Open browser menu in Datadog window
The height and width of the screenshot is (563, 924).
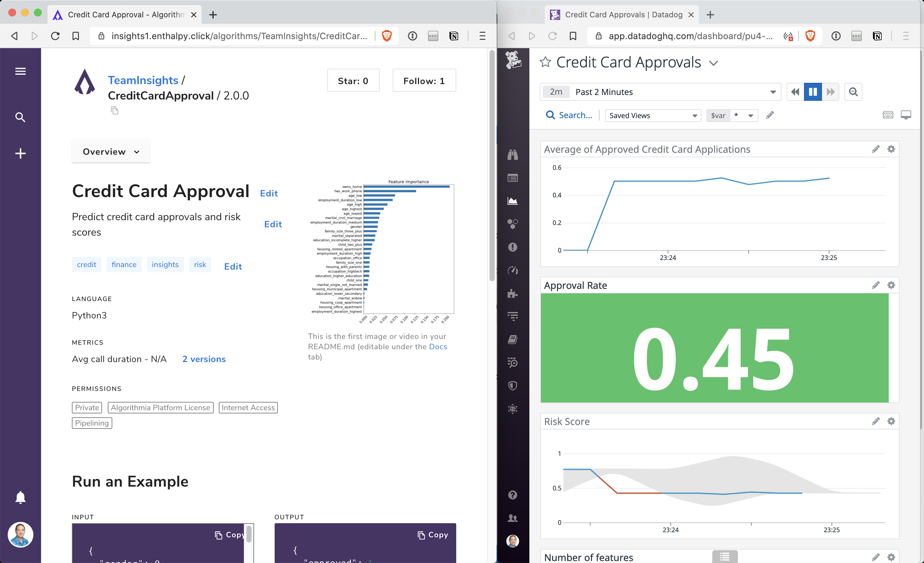click(906, 36)
